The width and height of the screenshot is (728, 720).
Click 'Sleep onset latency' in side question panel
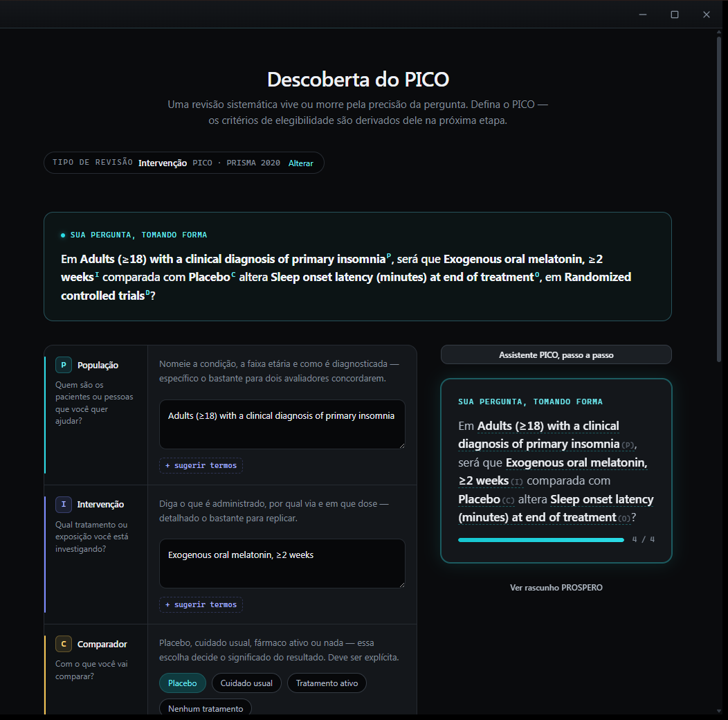point(602,499)
